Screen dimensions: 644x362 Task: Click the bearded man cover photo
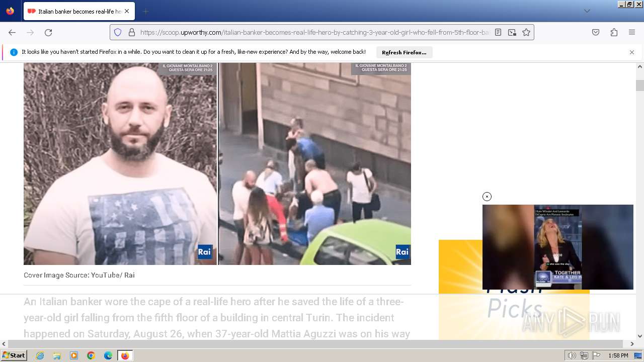pos(120,163)
